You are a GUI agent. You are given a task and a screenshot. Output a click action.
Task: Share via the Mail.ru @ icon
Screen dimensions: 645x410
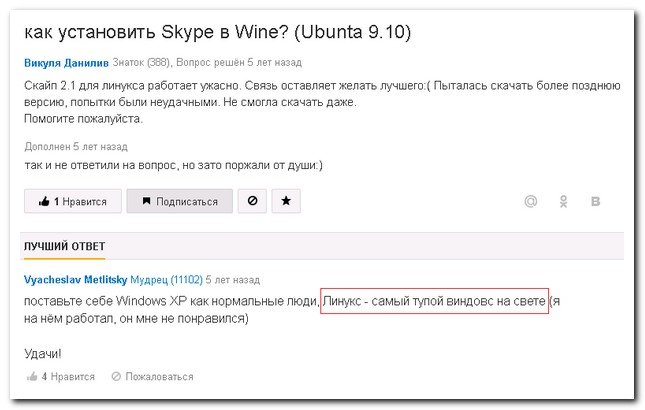pos(532,202)
